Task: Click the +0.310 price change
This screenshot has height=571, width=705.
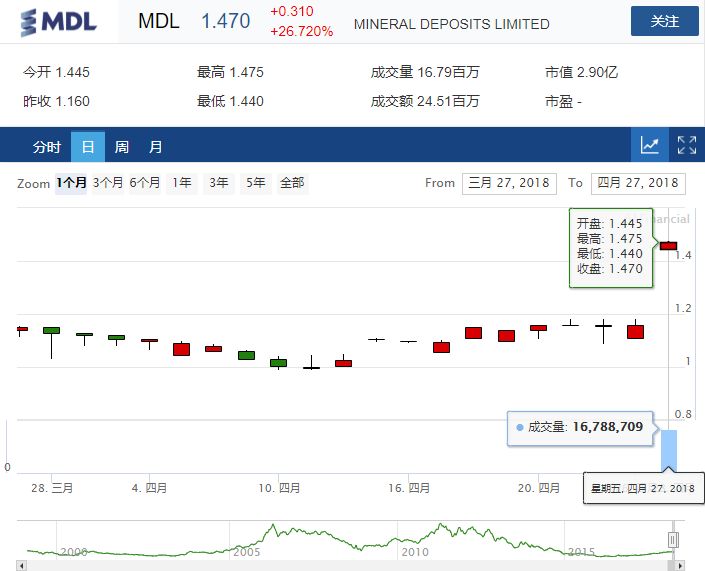Action: (x=291, y=11)
